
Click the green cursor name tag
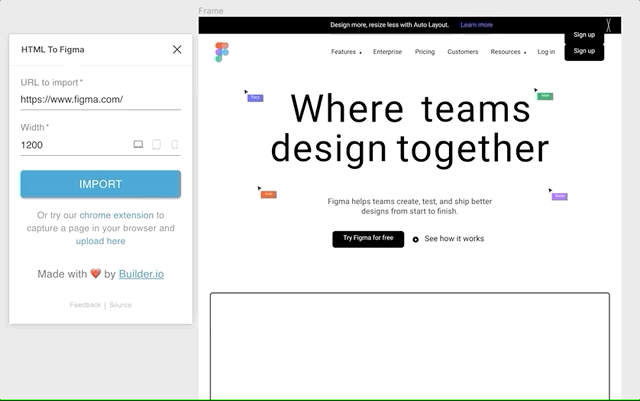click(545, 96)
